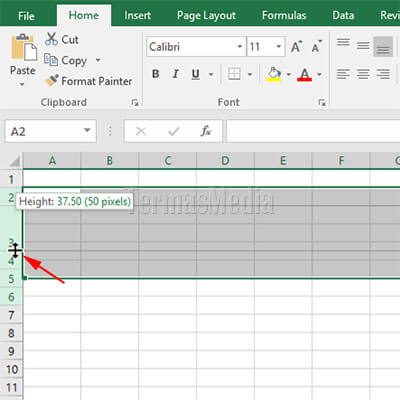Switch to the Formulas tab
Image resolution: width=400 pixels, height=400 pixels.
[284, 15]
